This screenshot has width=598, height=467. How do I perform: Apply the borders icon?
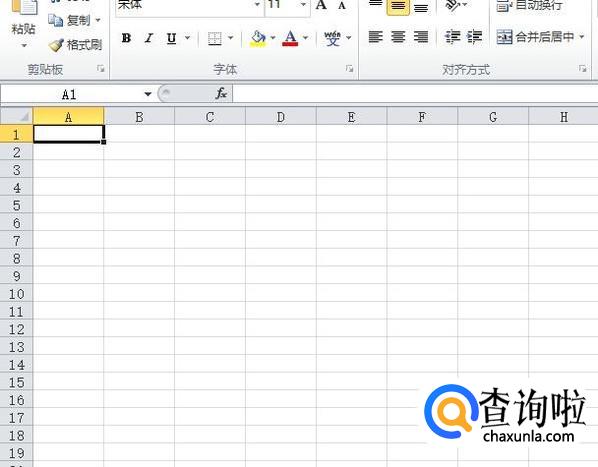214,38
